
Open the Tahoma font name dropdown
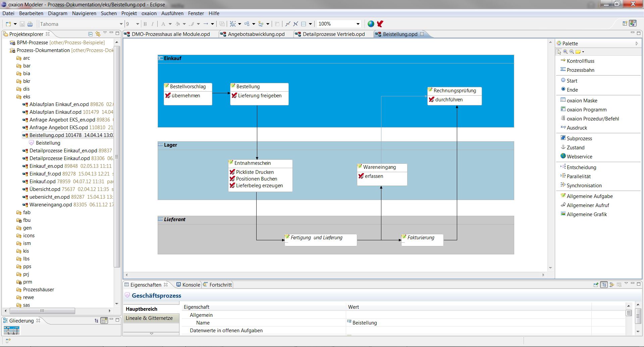(121, 24)
